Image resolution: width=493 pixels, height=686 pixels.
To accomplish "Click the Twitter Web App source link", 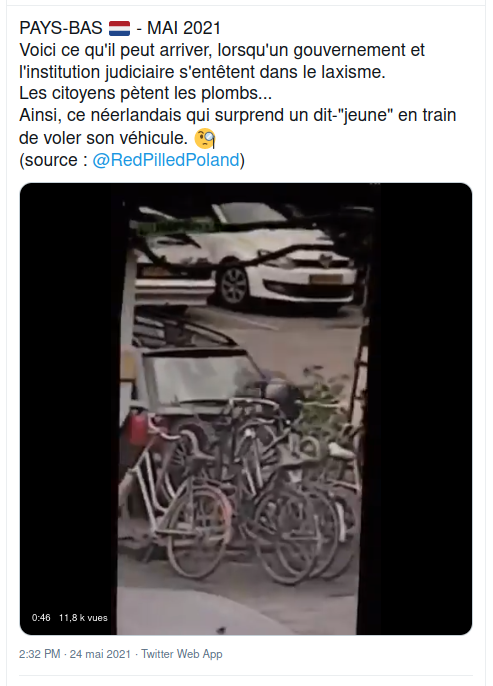I will point(182,654).
